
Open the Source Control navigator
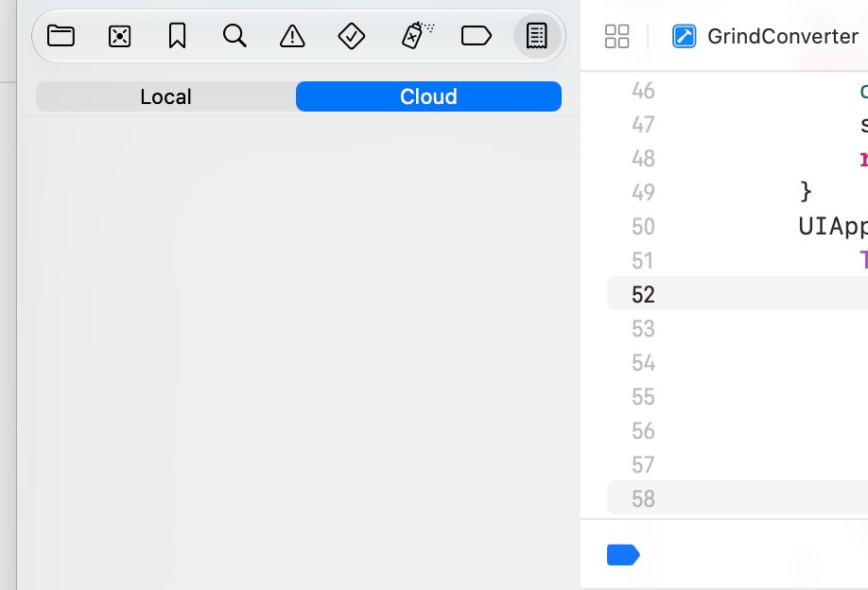pos(119,37)
